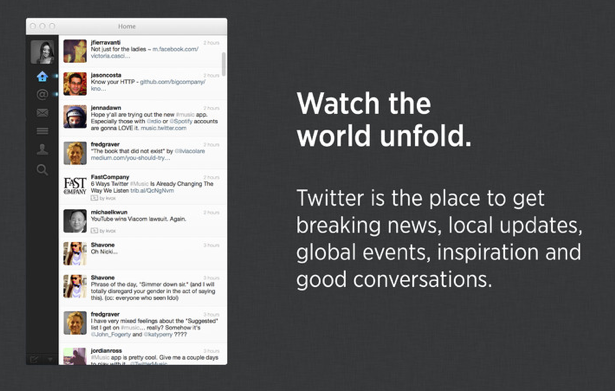Click fredgraver's avatar on "mixed feelings" tweet
The height and width of the screenshot is (391, 615).
point(75,323)
